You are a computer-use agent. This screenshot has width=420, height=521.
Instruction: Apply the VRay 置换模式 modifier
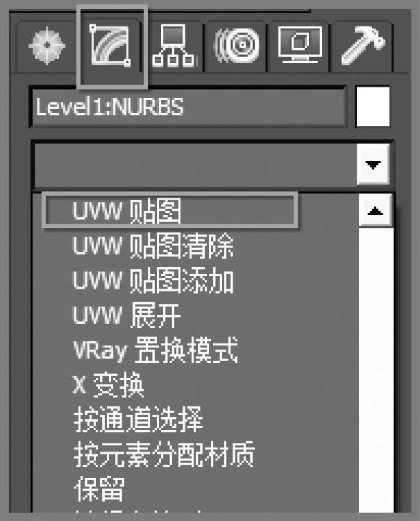pyautogui.click(x=156, y=350)
